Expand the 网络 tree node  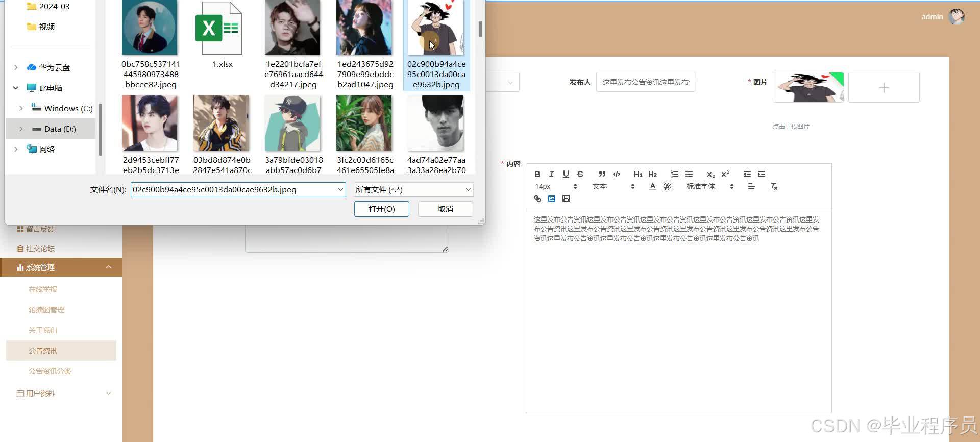click(16, 149)
